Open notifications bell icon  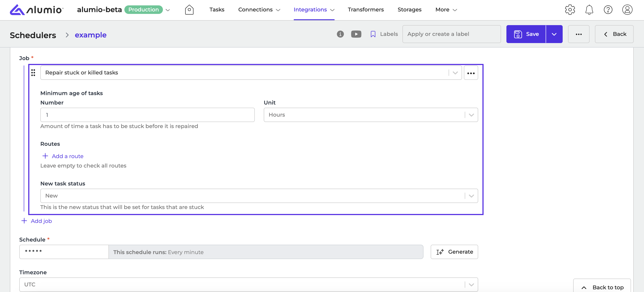[x=589, y=10]
